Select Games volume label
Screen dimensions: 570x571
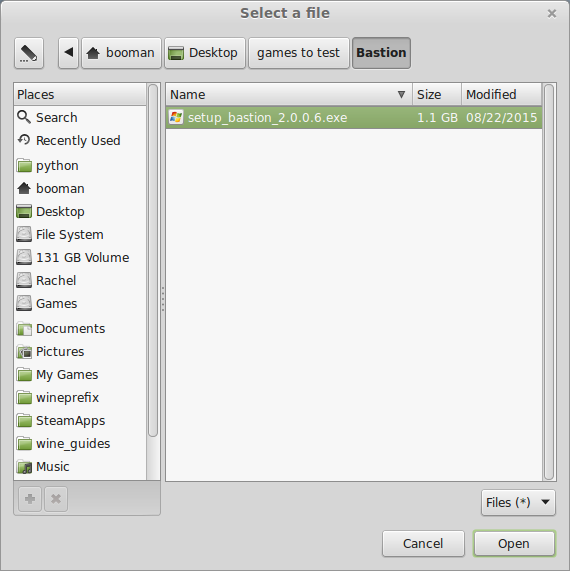pos(56,303)
